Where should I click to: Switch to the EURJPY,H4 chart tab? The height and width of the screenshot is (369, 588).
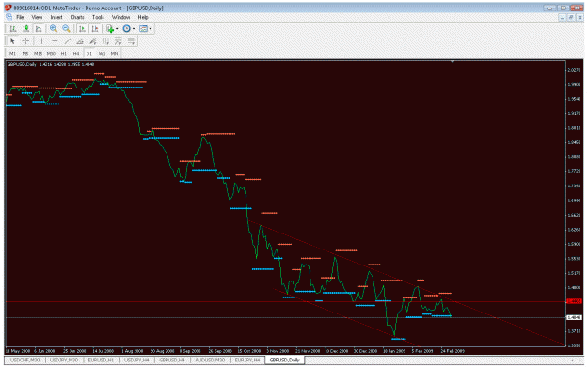click(x=247, y=360)
